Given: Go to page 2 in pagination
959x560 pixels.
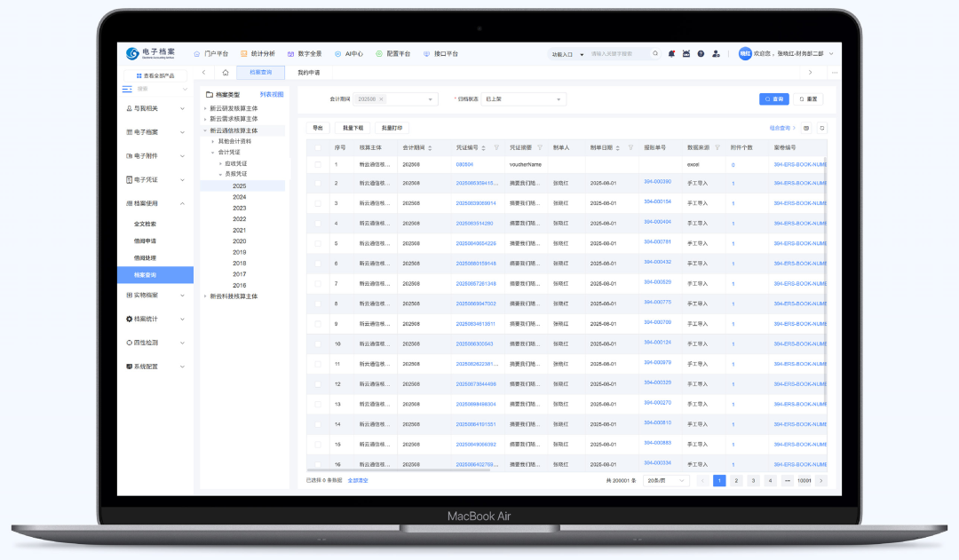Looking at the screenshot, I should (x=736, y=480).
